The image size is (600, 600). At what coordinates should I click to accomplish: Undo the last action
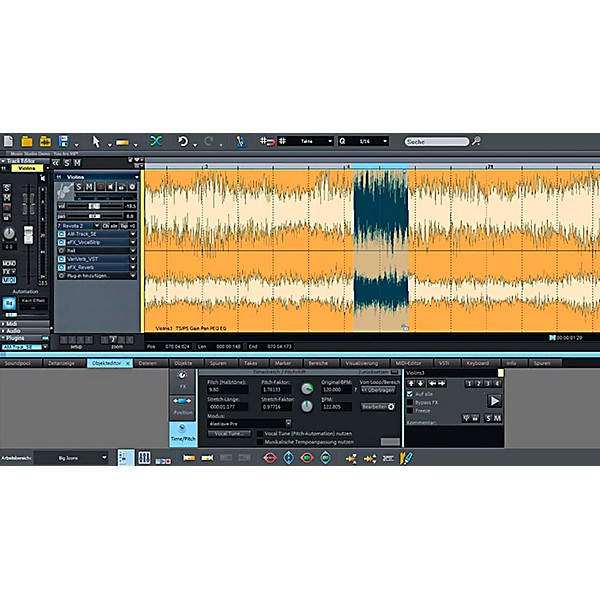(183, 141)
